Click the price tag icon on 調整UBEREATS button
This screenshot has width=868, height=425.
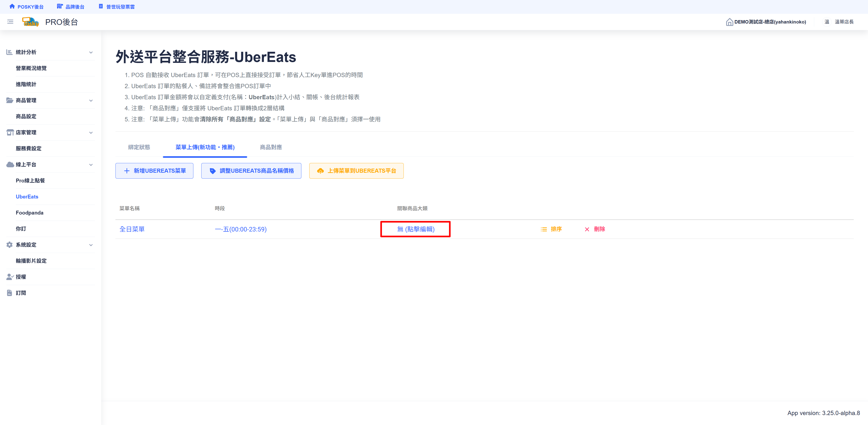click(212, 171)
